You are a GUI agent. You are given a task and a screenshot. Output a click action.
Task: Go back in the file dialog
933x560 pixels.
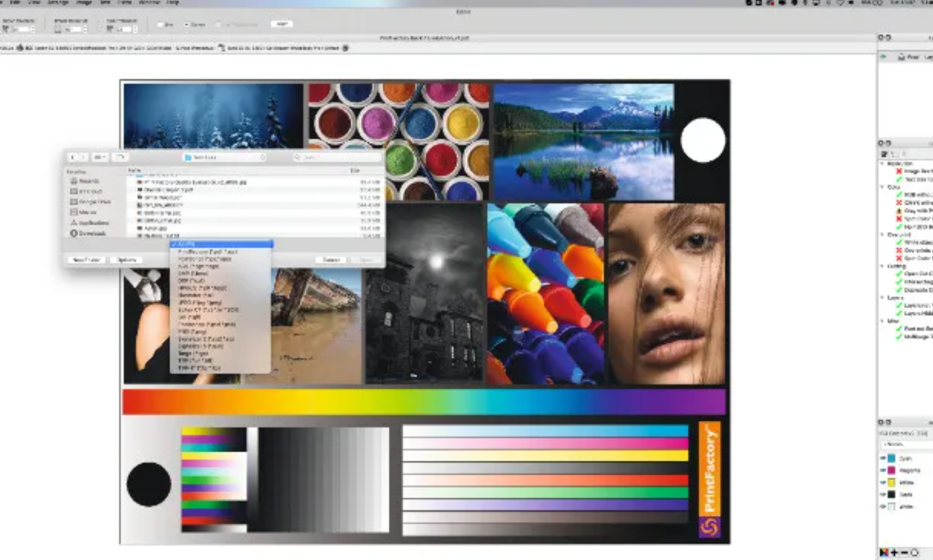click(72, 158)
